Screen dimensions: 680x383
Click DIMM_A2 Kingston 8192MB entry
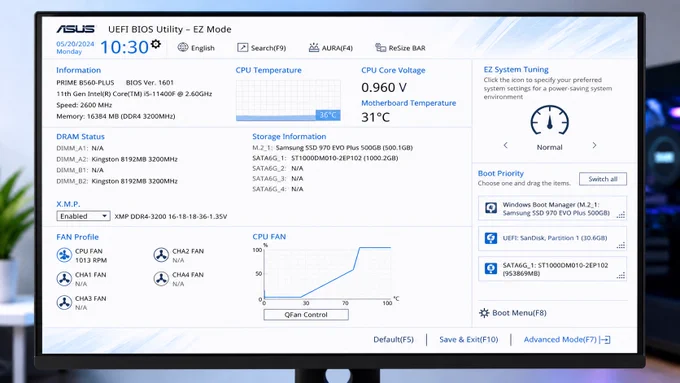[117, 159]
